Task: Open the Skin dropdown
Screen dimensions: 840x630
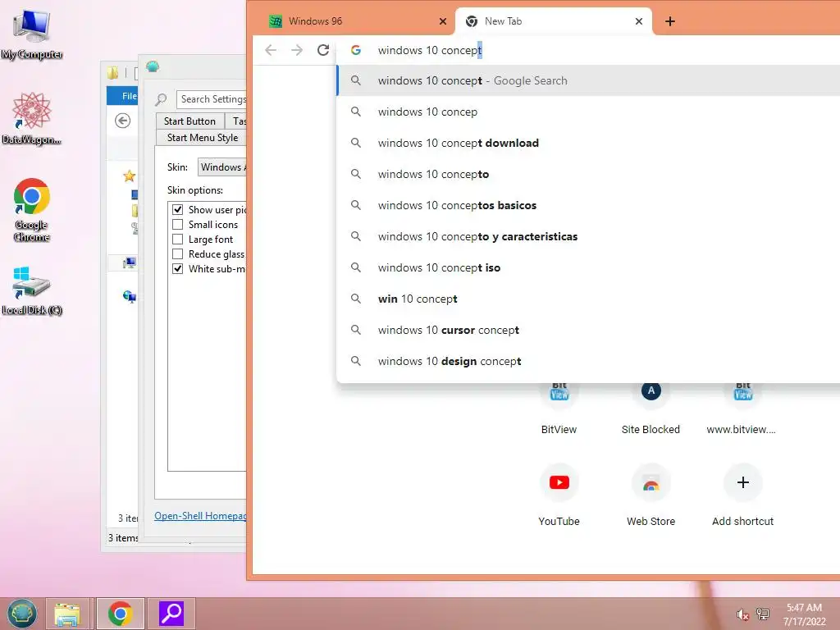Action: point(221,167)
